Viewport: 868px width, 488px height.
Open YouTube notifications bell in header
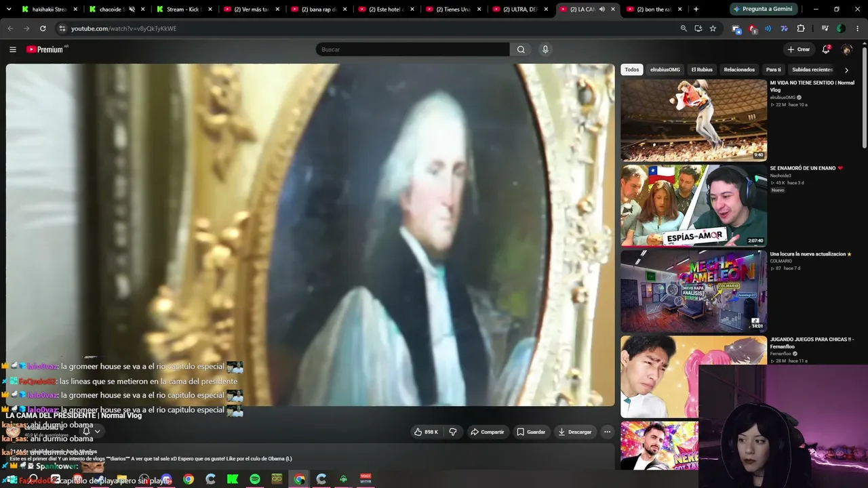click(x=826, y=49)
